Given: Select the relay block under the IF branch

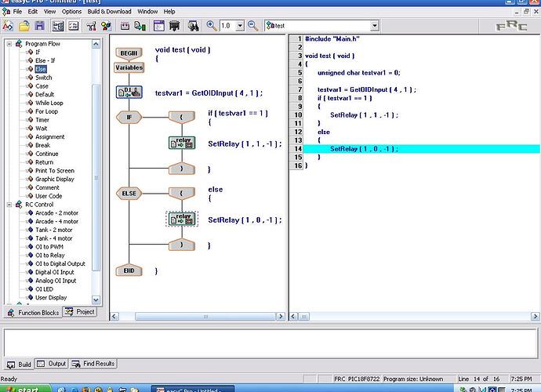Looking at the screenshot, I should click(x=182, y=143).
